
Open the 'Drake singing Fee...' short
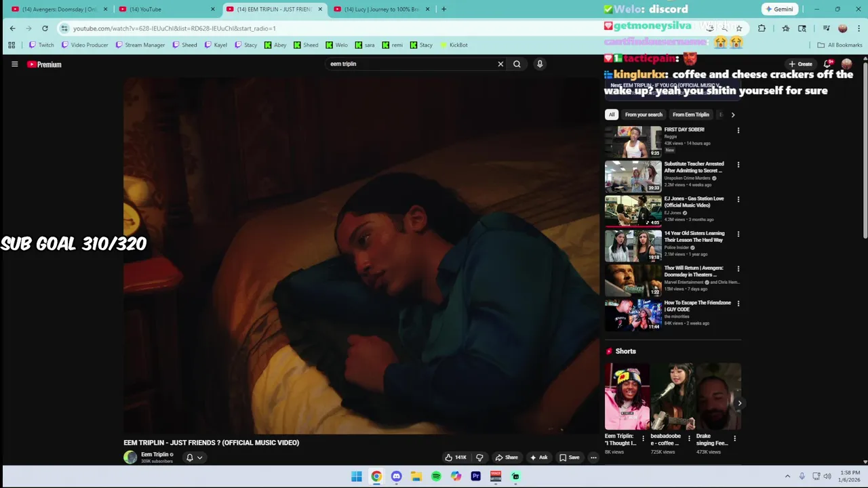pos(719,396)
